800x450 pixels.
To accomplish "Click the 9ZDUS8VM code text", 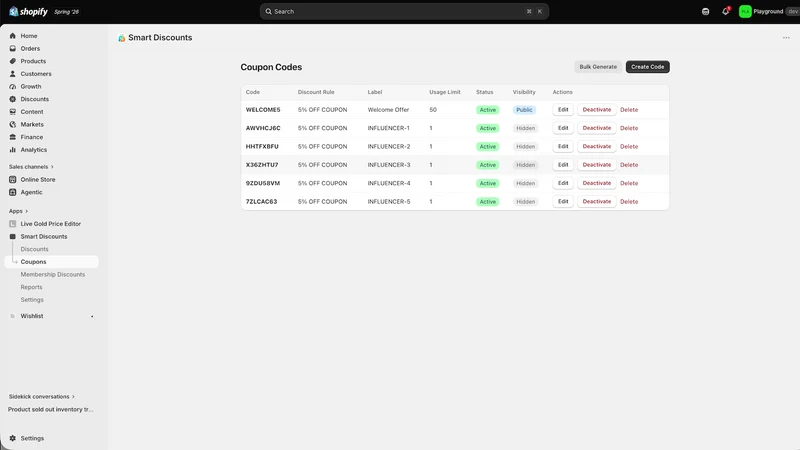I will tap(263, 183).
